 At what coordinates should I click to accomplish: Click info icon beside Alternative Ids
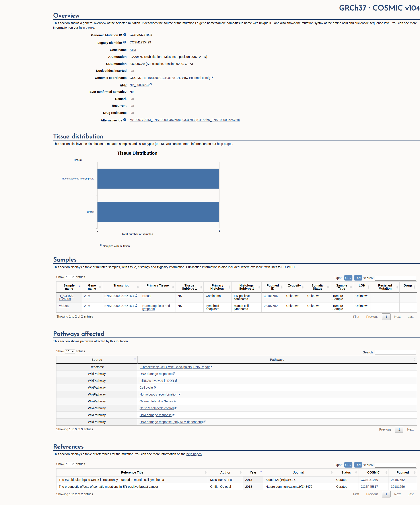point(124,120)
